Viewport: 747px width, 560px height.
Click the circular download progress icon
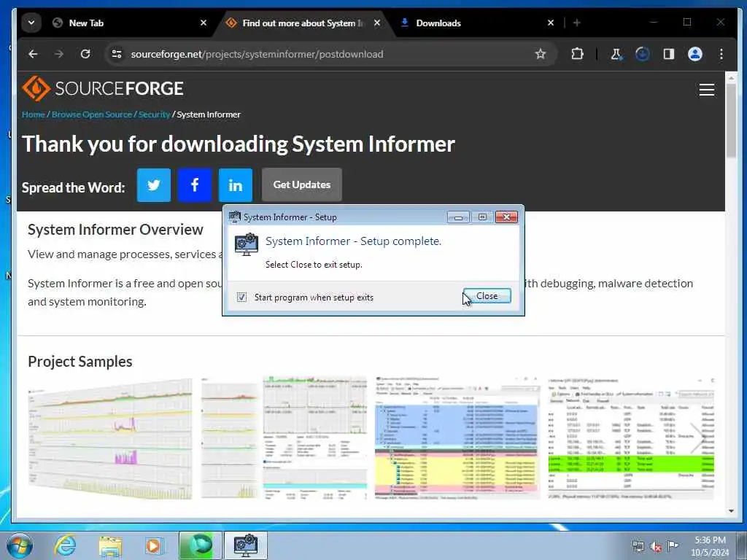point(642,54)
